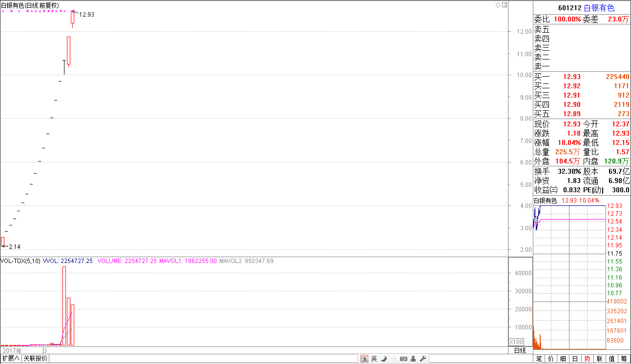Viewport: 631px width, 364px height.
Task: Toggle the punctuation mode icon in IME bar
Action: (x=394, y=359)
